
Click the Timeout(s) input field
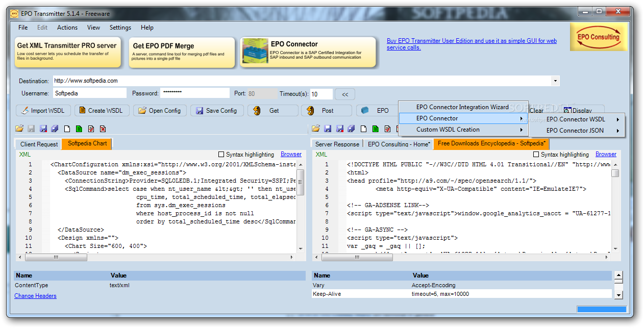(321, 94)
